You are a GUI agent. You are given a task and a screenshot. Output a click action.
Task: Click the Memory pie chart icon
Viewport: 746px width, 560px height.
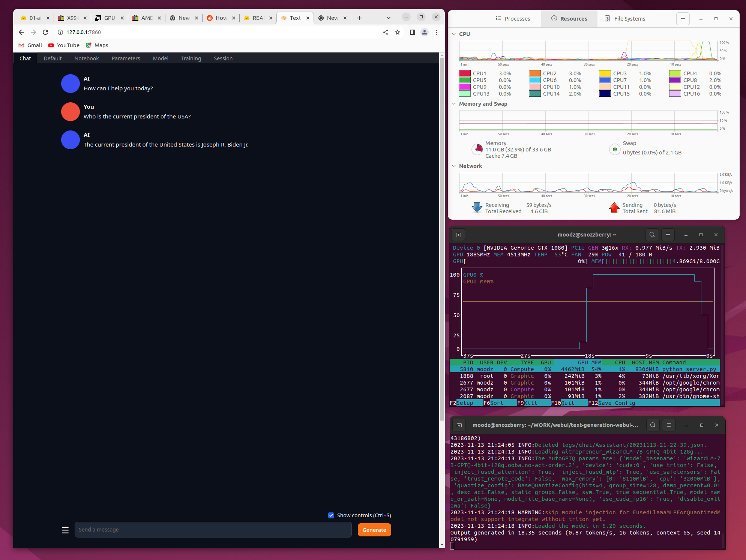click(x=477, y=149)
